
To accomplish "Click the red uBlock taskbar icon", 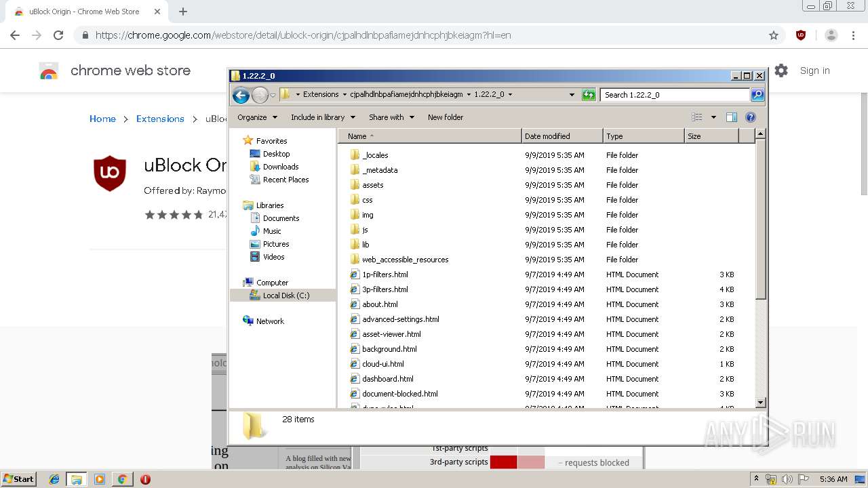I will point(145,479).
